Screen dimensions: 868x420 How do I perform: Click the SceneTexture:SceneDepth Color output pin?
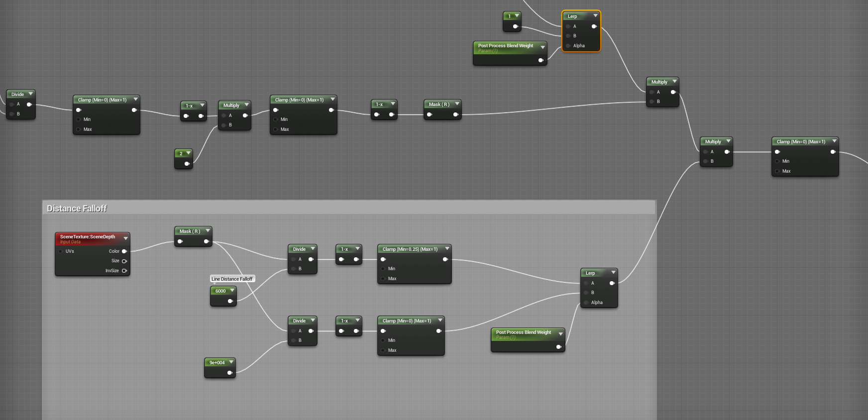tap(124, 251)
